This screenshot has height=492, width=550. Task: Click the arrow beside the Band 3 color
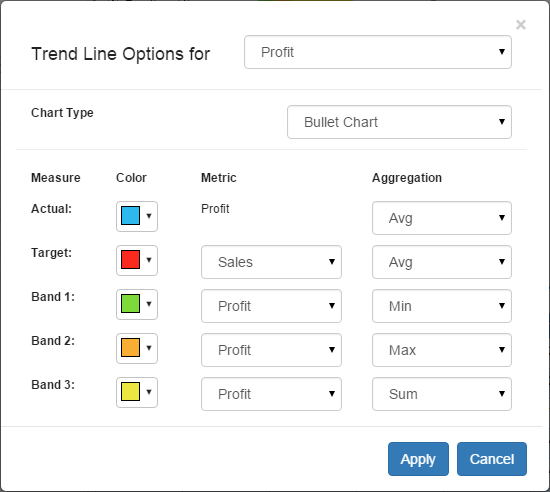coord(149,392)
